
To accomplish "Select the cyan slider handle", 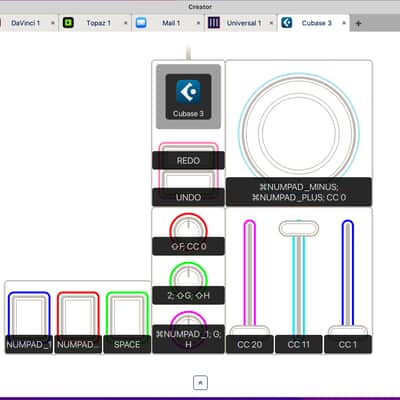I will pos(299,229).
